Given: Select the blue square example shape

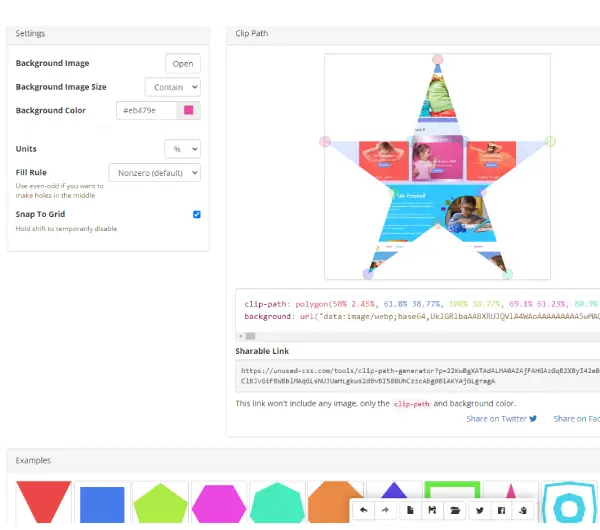Looking at the screenshot, I should click(102, 505).
